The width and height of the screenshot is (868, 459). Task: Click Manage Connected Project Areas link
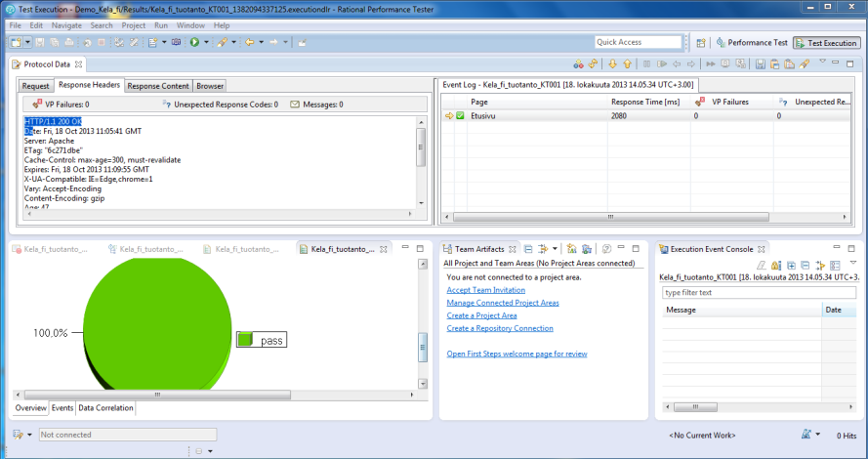tap(503, 303)
